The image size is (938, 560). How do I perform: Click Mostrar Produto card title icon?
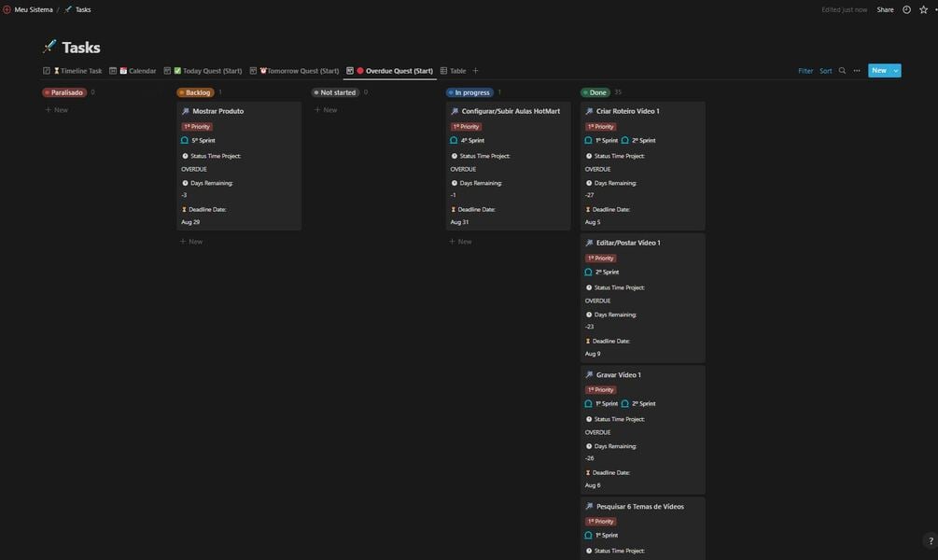[x=186, y=111]
